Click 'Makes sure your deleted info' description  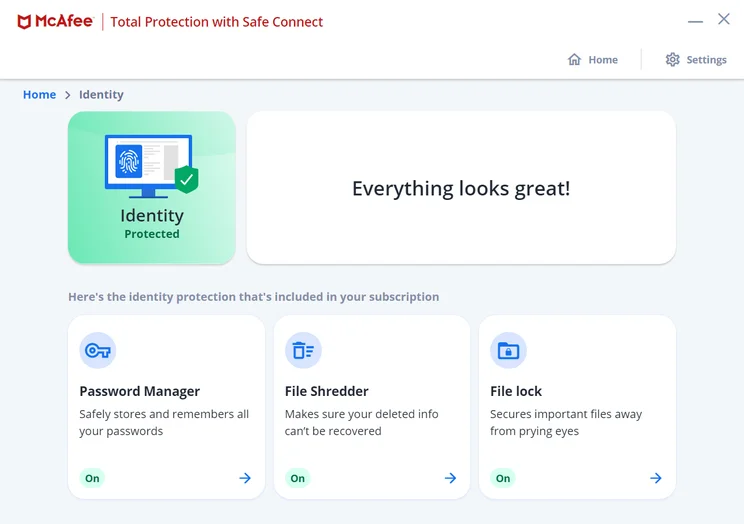point(362,414)
